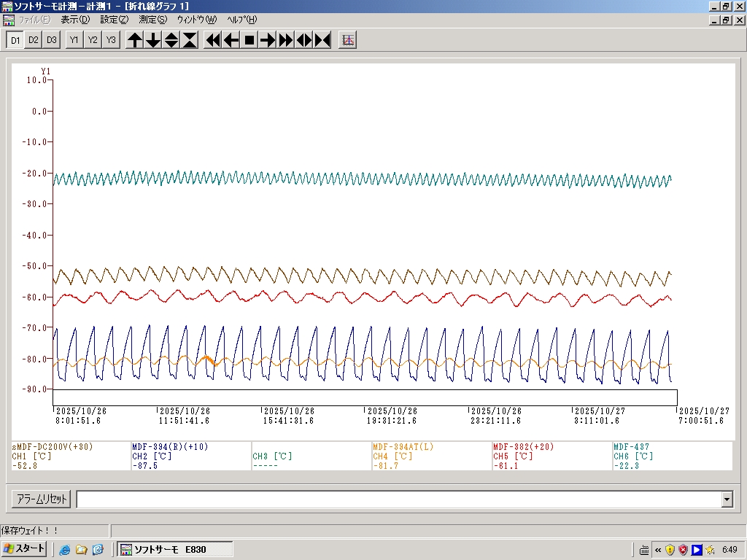Click the horizontal expand time axis icon
747x560 pixels.
pyautogui.click(x=304, y=40)
